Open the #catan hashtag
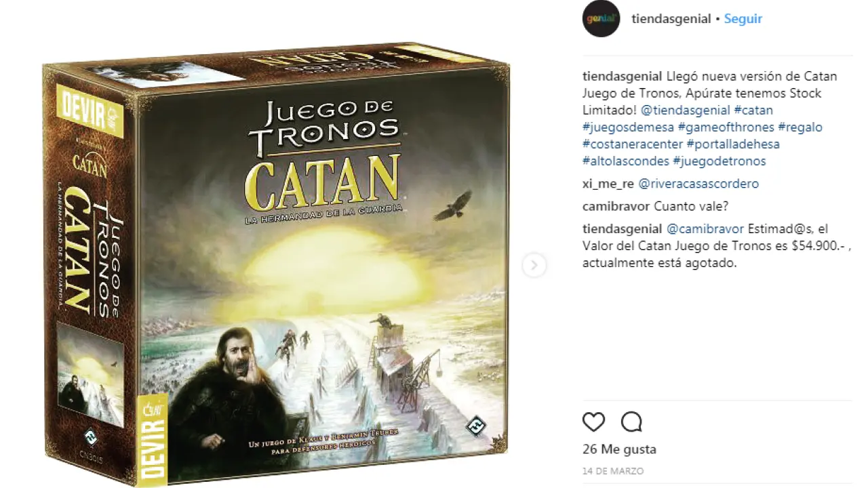Viewport: 868px width, 488px height. (753, 110)
